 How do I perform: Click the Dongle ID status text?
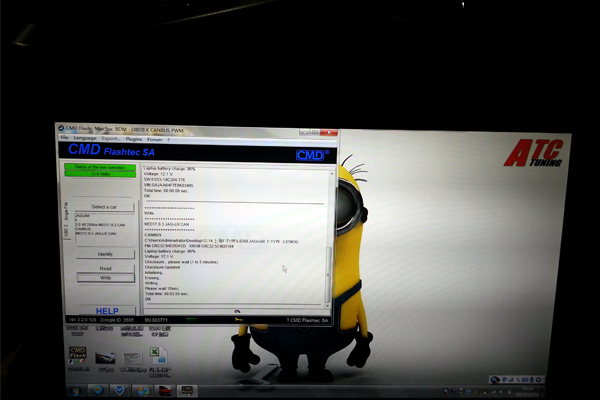coord(117,320)
